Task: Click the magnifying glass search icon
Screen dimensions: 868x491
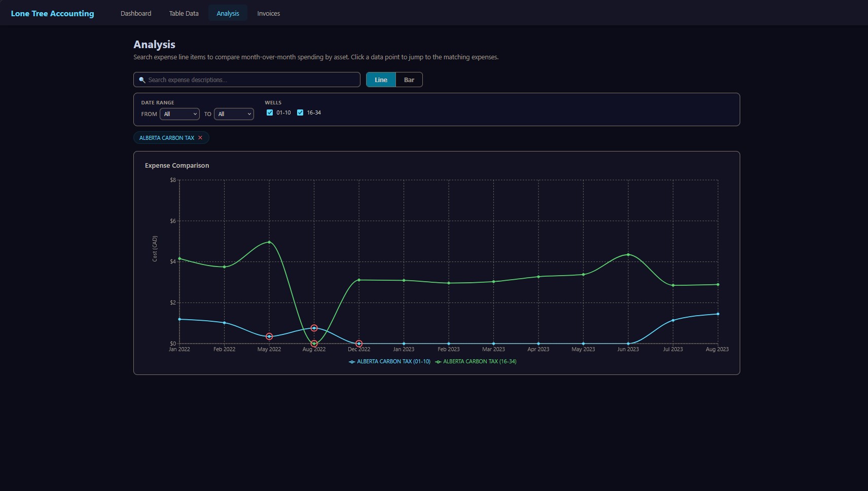Action: (x=142, y=80)
